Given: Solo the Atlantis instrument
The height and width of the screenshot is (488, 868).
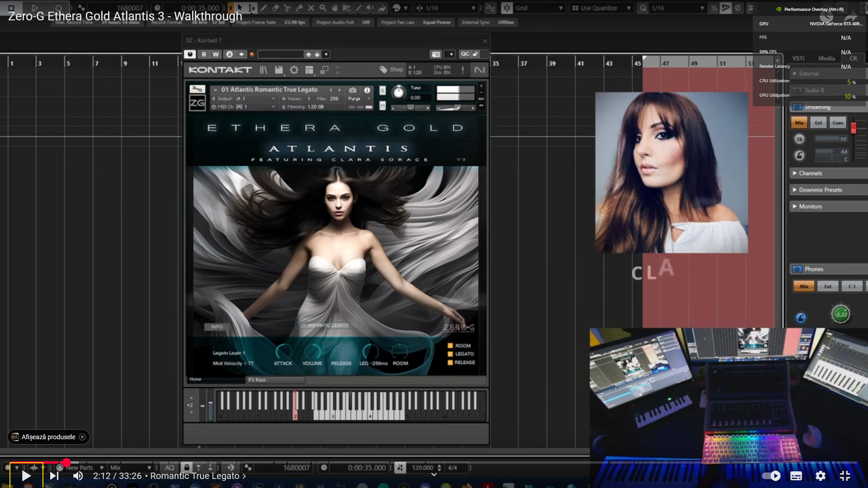Looking at the screenshot, I should pos(382,90).
